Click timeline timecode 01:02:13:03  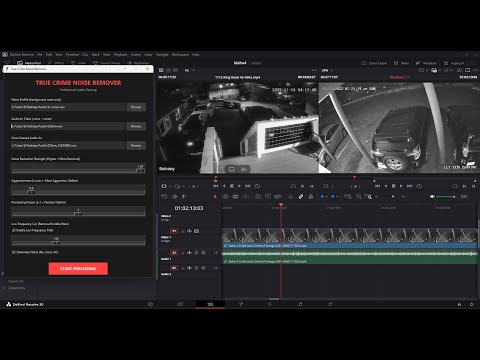(x=189, y=208)
